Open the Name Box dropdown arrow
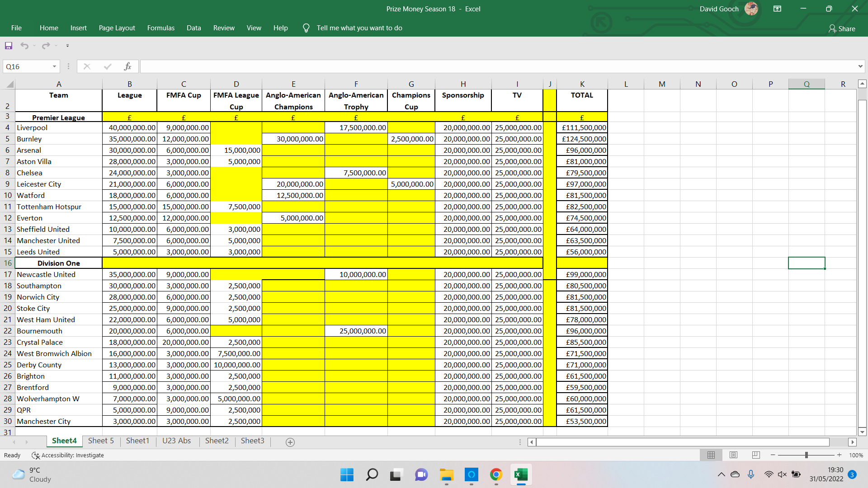This screenshot has width=868, height=488. (x=54, y=66)
